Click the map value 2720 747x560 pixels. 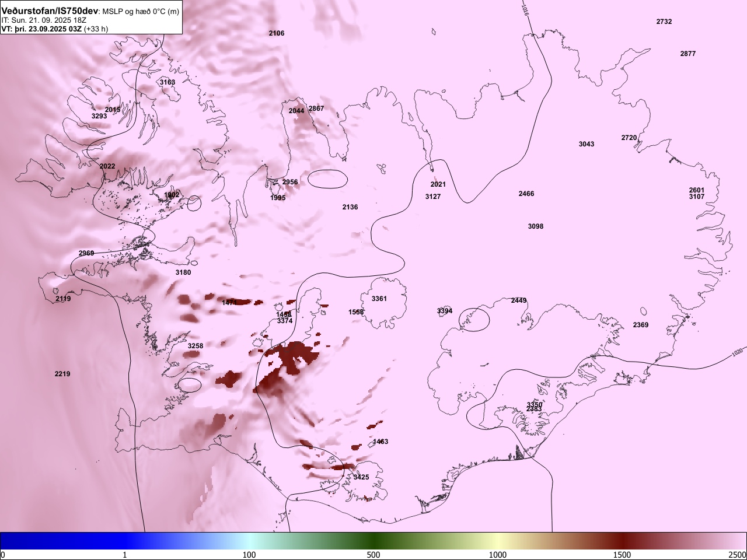pyautogui.click(x=629, y=138)
